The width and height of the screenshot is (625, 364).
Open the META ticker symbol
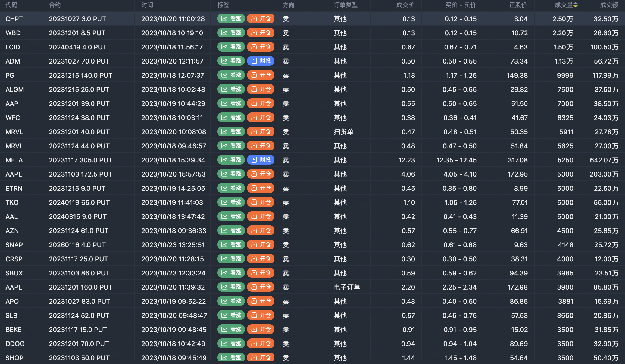14,160
